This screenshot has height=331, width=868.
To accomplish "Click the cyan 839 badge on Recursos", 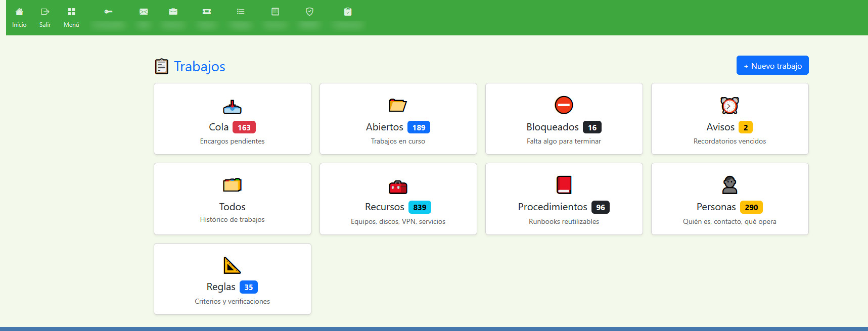I will click(420, 207).
